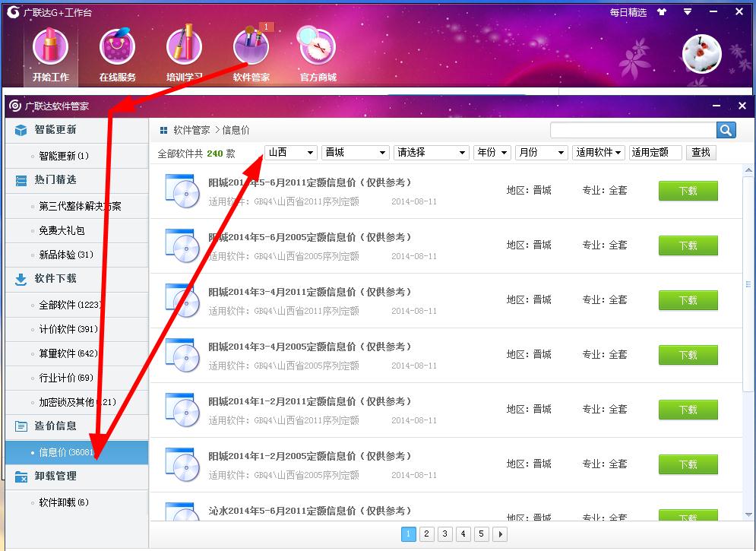756x551 pixels.
Task: Select 第三代整体解决方案 in sidebar
Action: (77, 206)
